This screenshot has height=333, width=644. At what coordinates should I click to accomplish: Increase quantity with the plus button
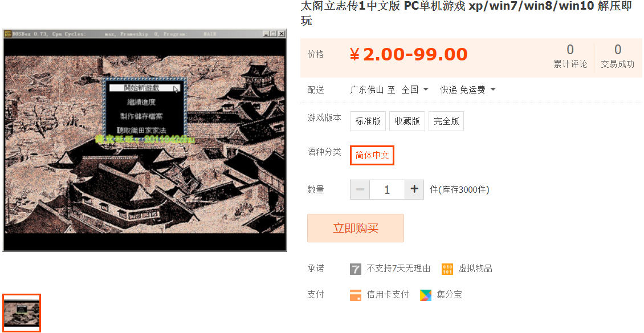coord(414,189)
